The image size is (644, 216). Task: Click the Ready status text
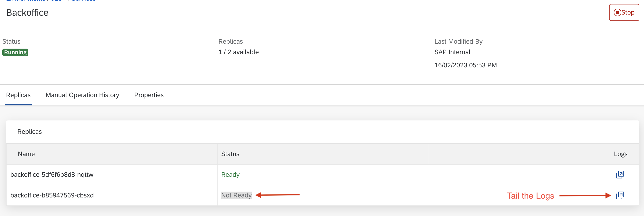click(x=230, y=175)
